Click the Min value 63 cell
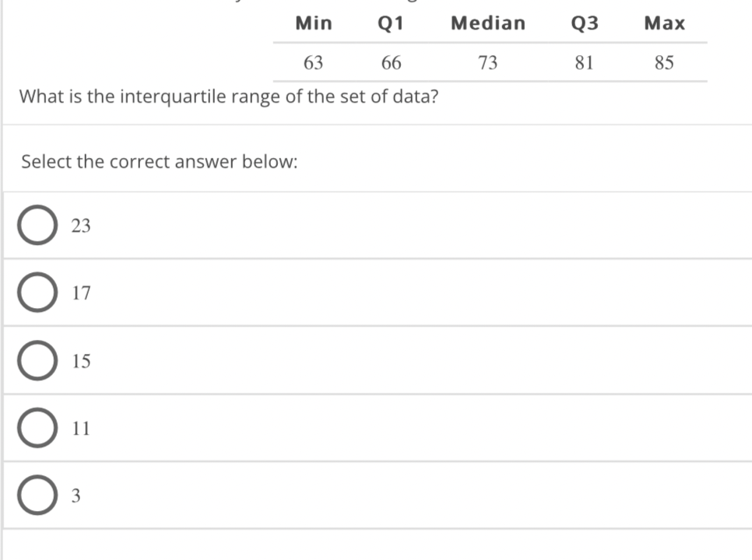The image size is (752, 560). pos(313,63)
